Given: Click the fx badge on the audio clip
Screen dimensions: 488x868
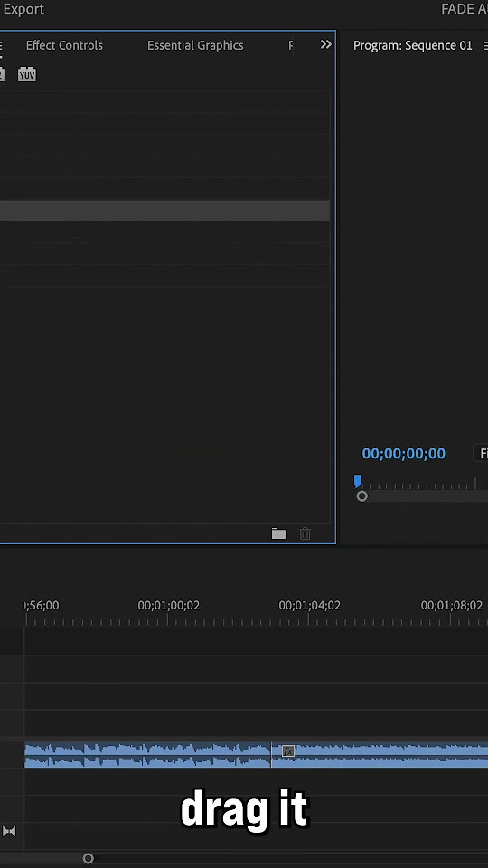Looking at the screenshot, I should (288, 750).
